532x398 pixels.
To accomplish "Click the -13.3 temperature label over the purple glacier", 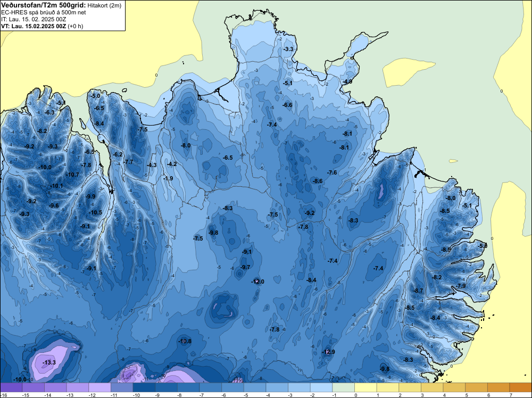I will (x=49, y=363).
